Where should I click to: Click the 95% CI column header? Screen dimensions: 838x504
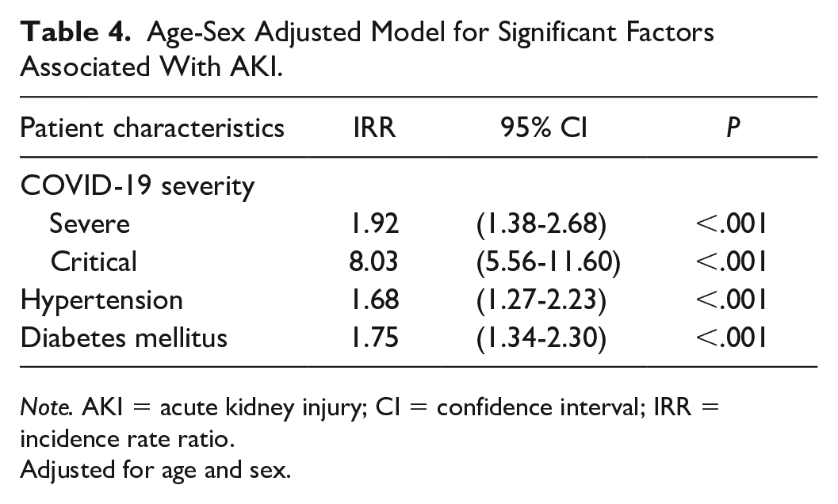point(544,128)
